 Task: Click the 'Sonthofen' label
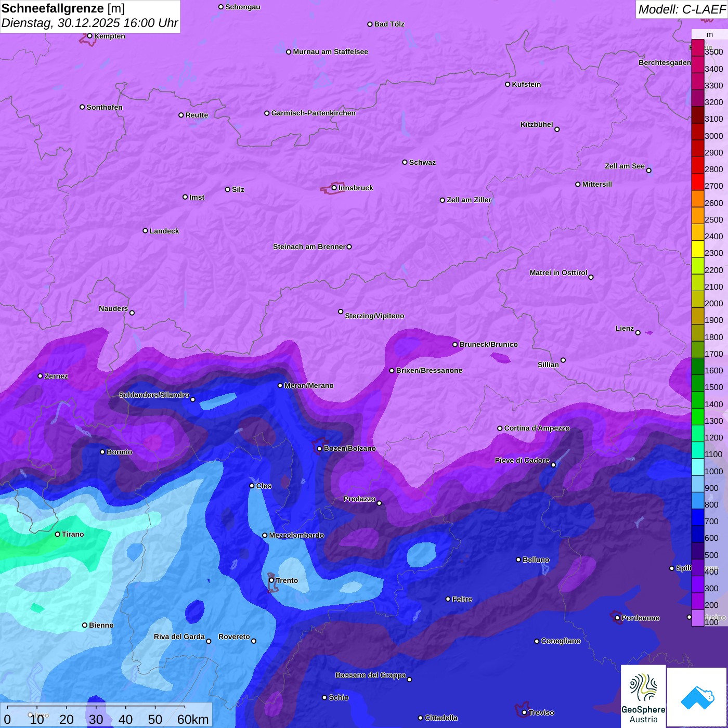(105, 107)
